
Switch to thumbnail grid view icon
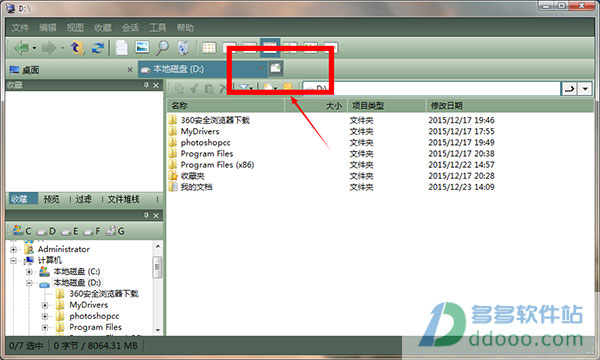209,48
